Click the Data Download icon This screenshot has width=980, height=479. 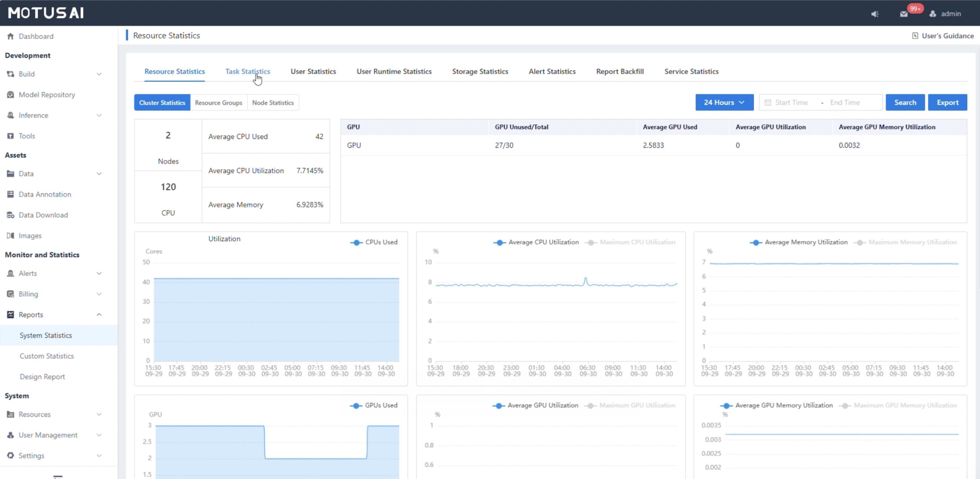click(x=10, y=215)
